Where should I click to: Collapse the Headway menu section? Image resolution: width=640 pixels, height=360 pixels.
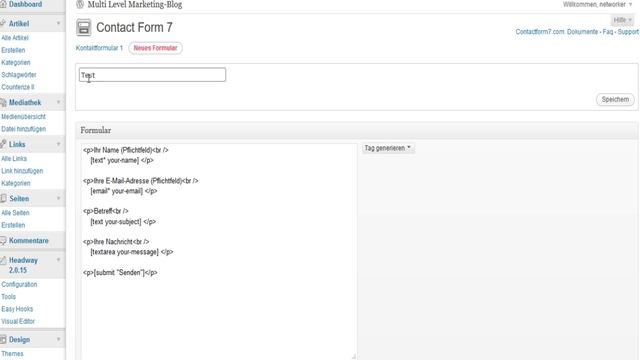click(58, 260)
